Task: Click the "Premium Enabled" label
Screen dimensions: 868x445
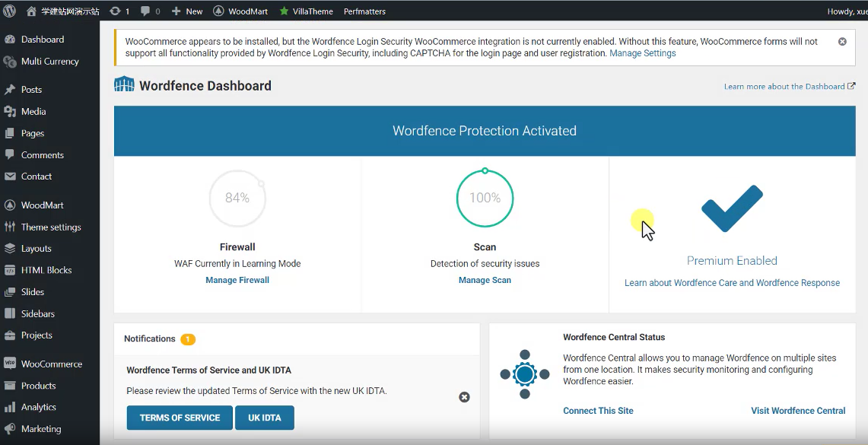Action: point(732,261)
